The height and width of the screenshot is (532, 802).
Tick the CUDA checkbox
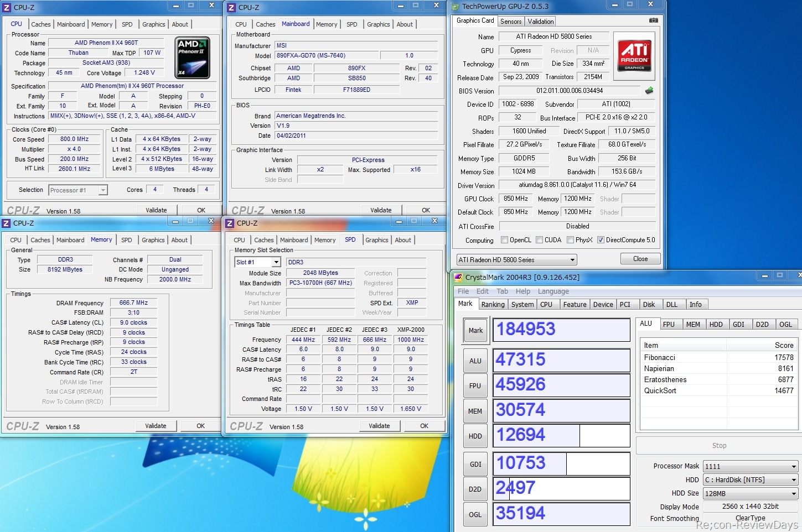(539, 240)
